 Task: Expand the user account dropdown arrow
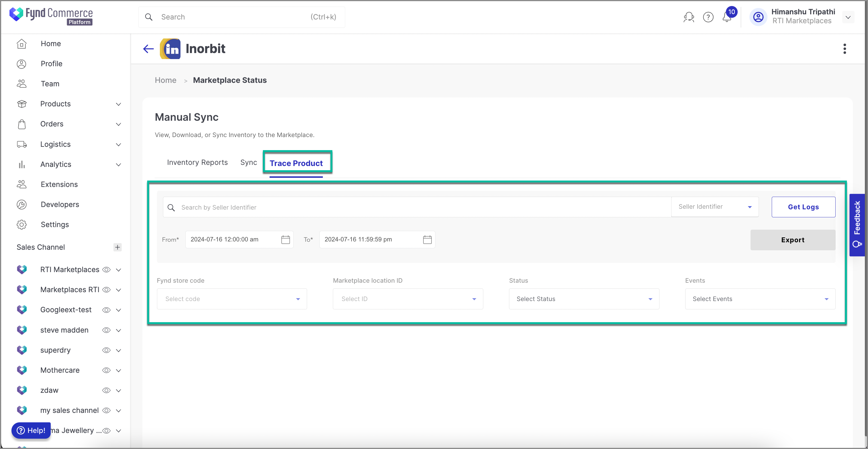(848, 17)
